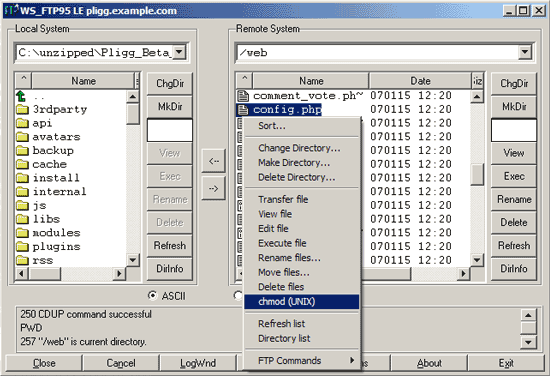Click local DirInfo button
The image size is (550, 376).
point(170,269)
